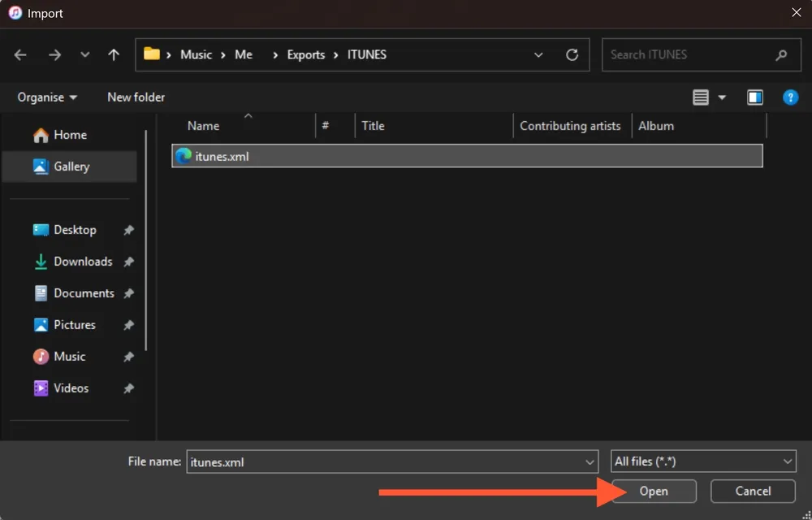Open Gallery in the navigation pane
This screenshot has height=520, width=812.
click(x=70, y=167)
